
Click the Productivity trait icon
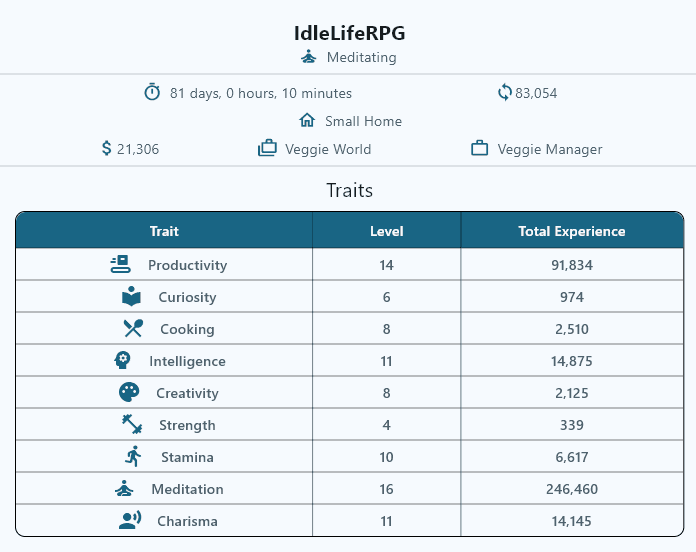[x=120, y=264]
